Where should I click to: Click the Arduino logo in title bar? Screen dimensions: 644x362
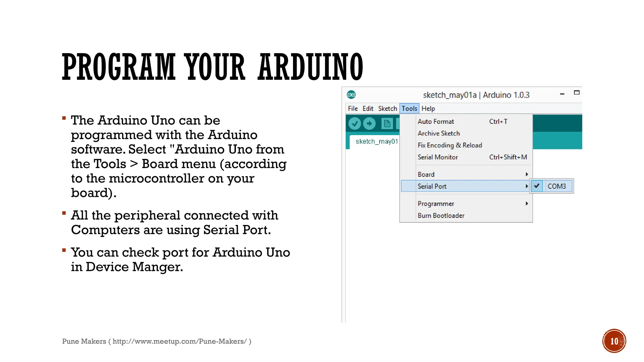351,95
